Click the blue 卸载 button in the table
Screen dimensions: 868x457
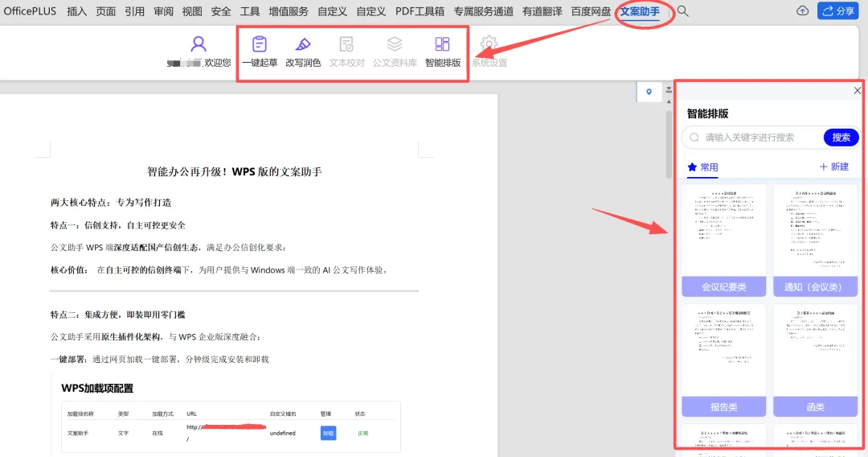(x=328, y=433)
